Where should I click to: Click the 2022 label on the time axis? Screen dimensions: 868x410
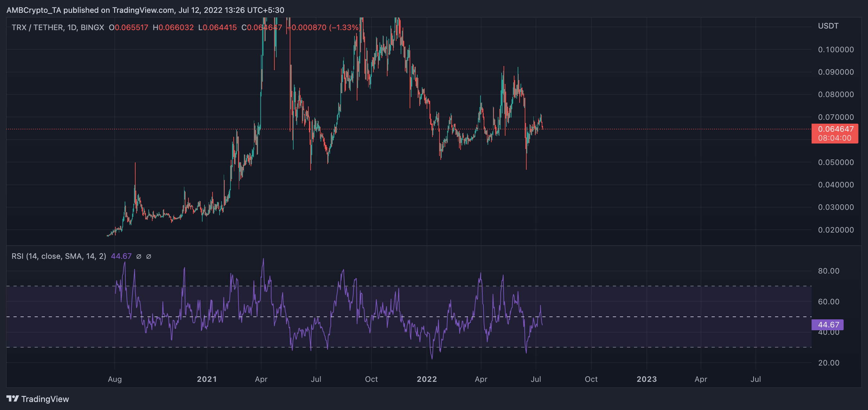coord(427,379)
